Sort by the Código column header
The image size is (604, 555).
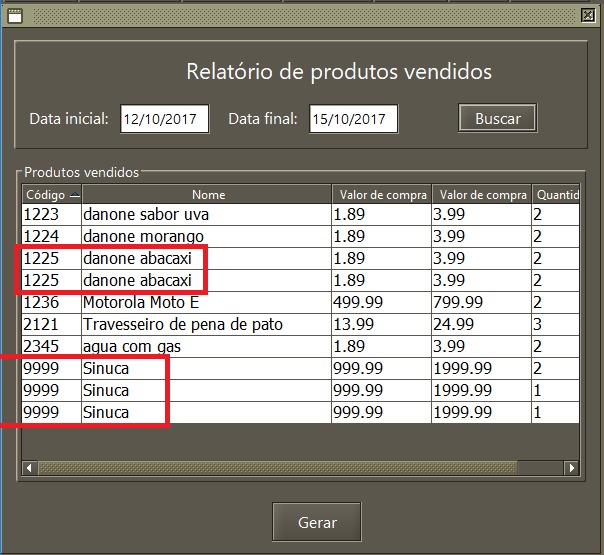(x=52, y=195)
